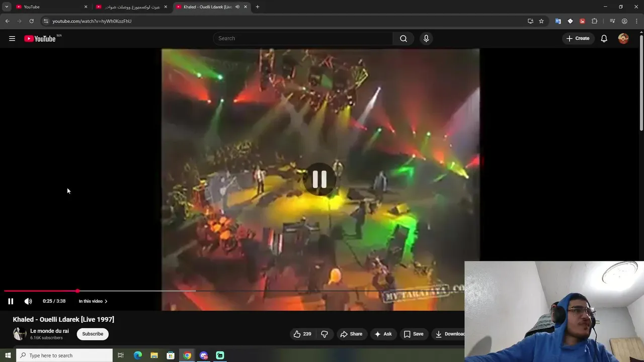Switch to the Arabic-titled YouTube tab
Image resolution: width=644 pixels, height=362 pixels.
132,7
